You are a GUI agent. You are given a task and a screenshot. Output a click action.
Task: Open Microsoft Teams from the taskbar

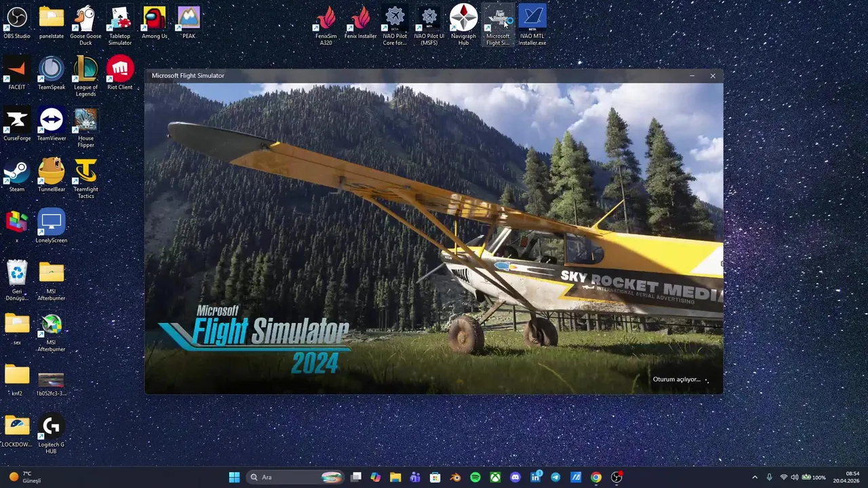pyautogui.click(x=415, y=477)
